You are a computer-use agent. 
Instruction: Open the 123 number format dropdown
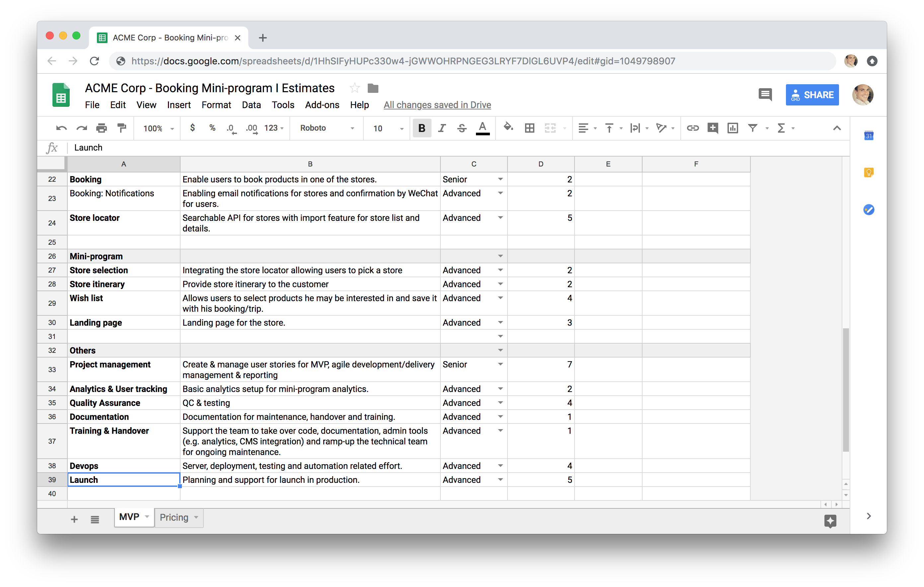(x=274, y=128)
